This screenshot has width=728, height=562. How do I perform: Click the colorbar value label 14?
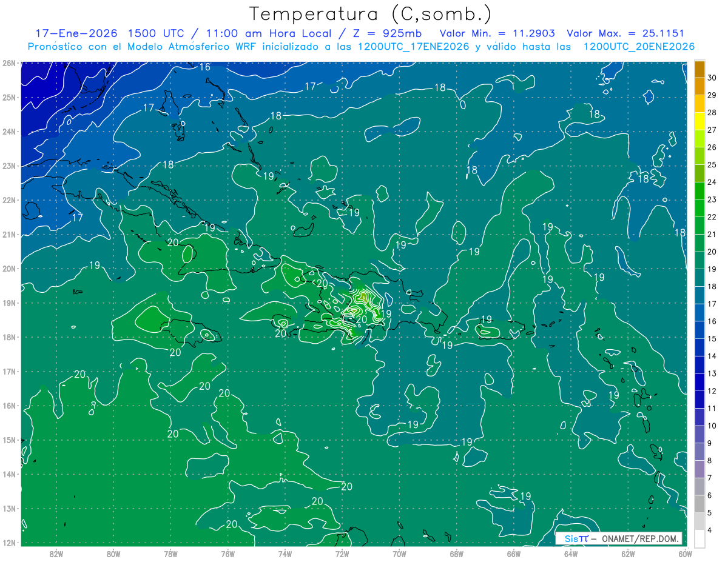coord(712,356)
